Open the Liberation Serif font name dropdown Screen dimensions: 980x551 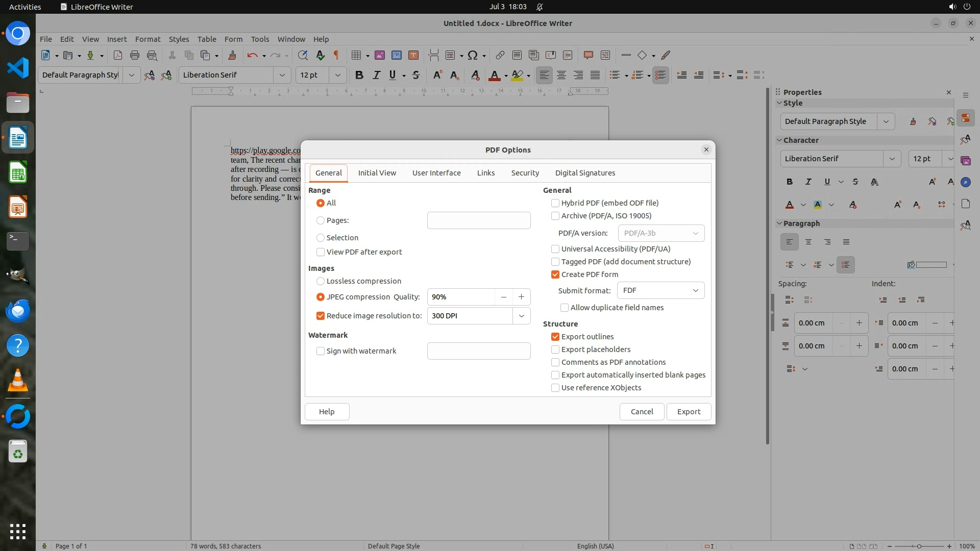tap(282, 75)
